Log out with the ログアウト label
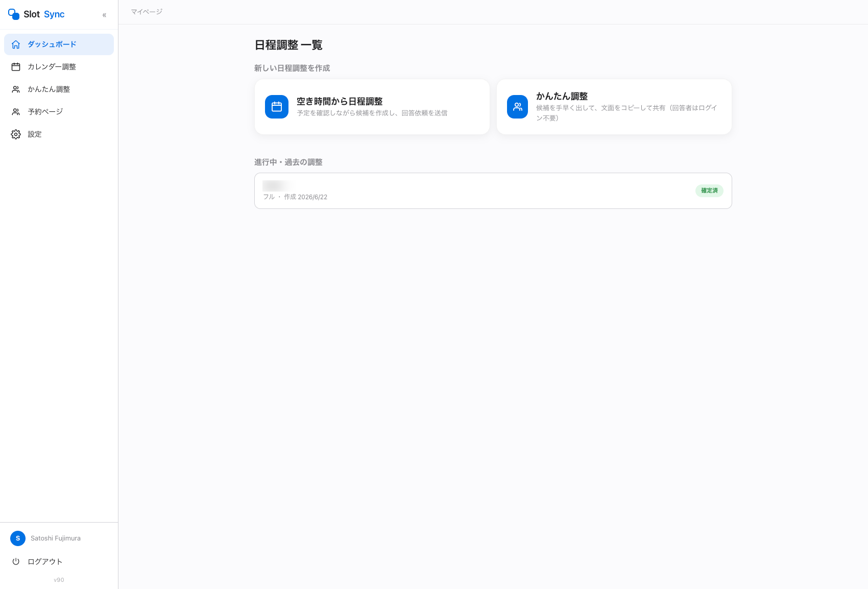The height and width of the screenshot is (589, 868). 45,561
